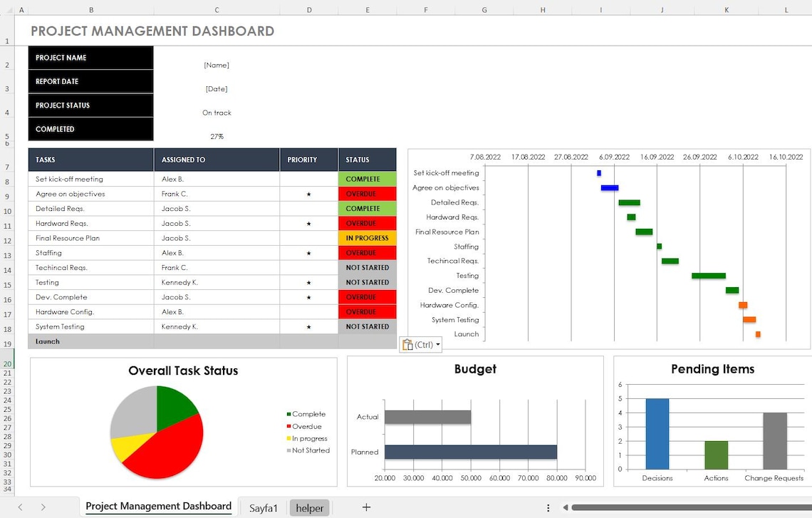Select the [Name] project name cell
The image size is (812, 518).
click(216, 65)
